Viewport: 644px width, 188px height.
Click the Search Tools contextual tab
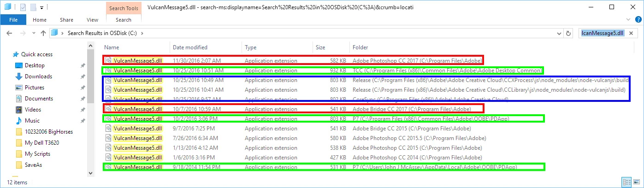tap(124, 8)
